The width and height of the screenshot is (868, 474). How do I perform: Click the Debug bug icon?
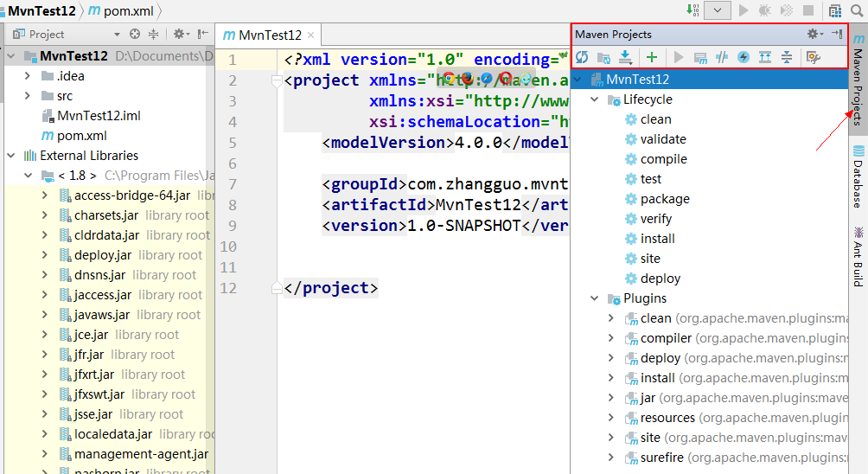tap(765, 10)
